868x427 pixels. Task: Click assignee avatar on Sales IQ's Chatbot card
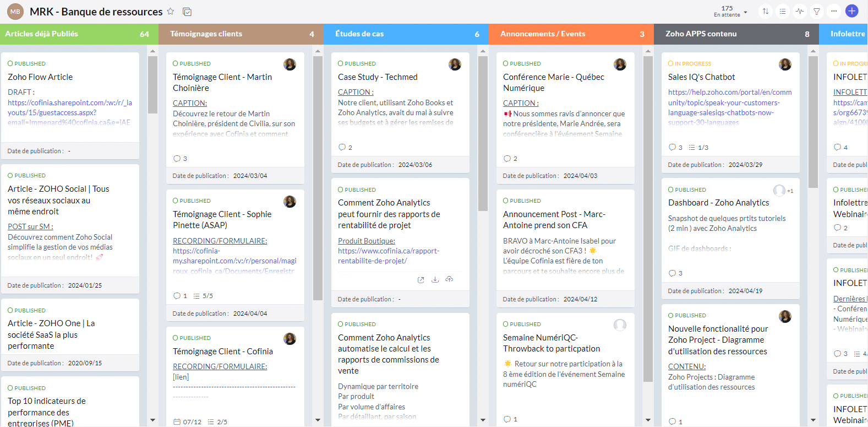[785, 64]
